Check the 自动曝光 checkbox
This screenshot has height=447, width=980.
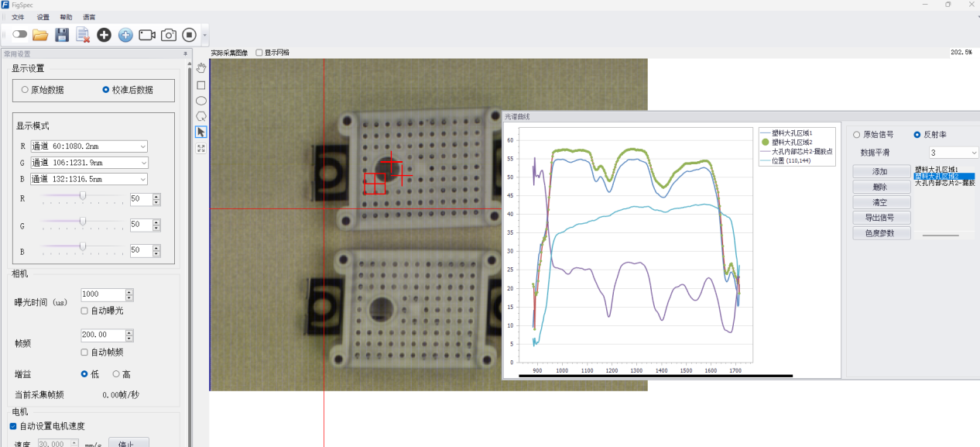(x=84, y=311)
